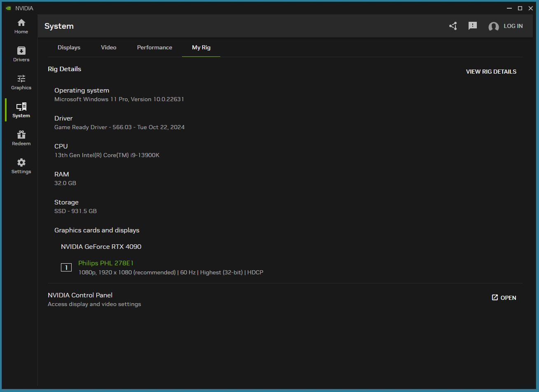The width and height of the screenshot is (539, 392).
Task: Open the Drivers section
Action: [x=21, y=54]
